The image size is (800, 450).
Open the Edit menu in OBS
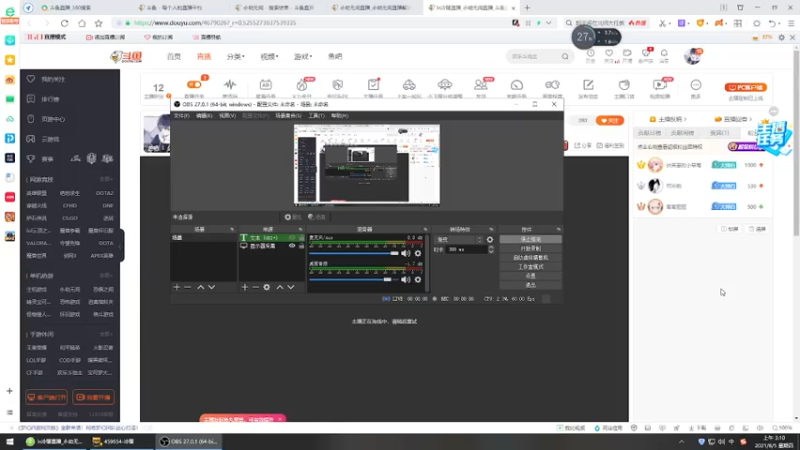click(204, 116)
